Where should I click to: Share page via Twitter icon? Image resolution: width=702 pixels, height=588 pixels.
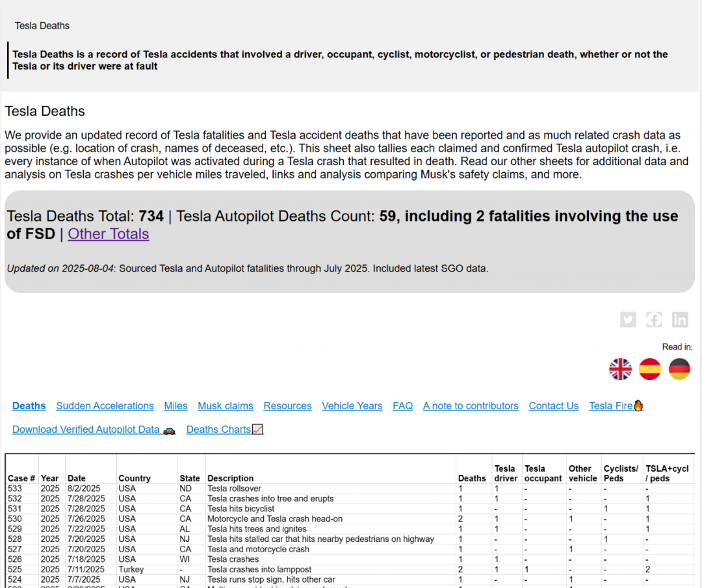click(628, 320)
